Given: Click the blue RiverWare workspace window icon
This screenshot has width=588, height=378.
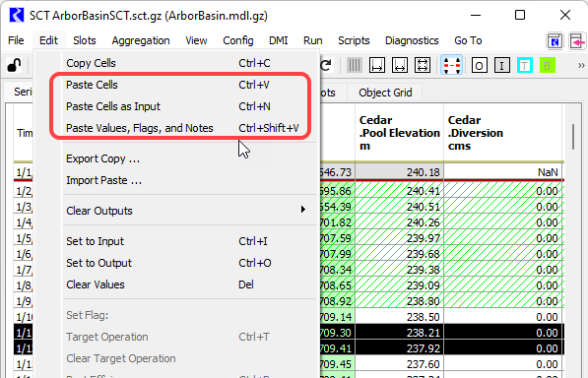Looking at the screenshot, I should click(555, 40).
